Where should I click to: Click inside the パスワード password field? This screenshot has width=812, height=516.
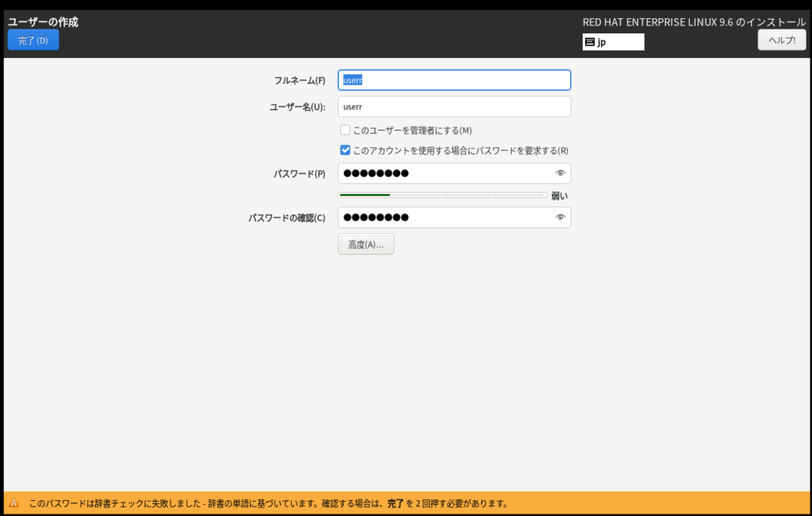pyautogui.click(x=444, y=173)
